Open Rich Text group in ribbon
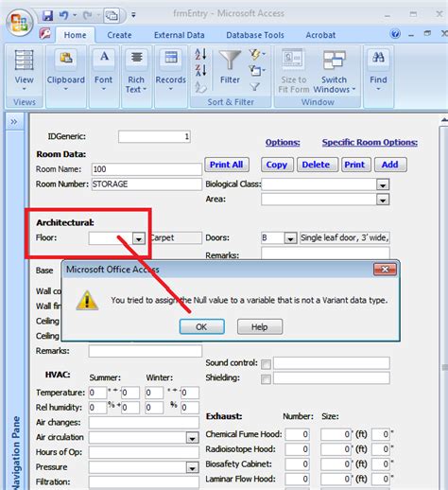This screenshot has height=490, width=448. point(136,71)
